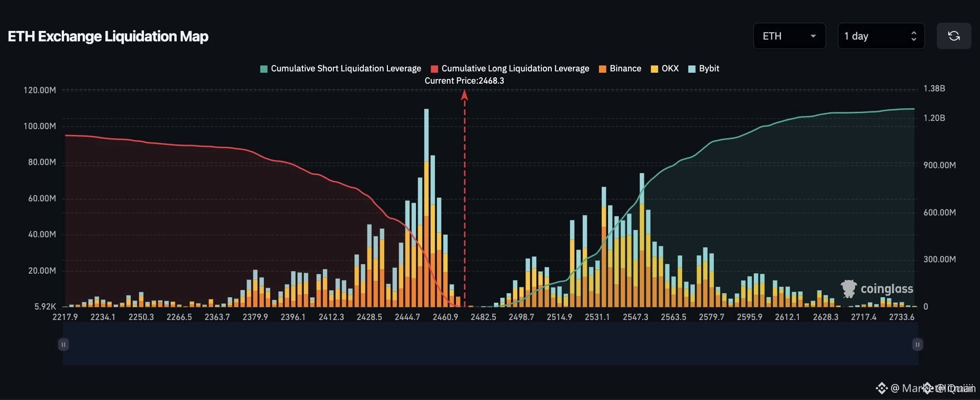Click the 2460.9 price axis label
Viewport: 980px width, 400px height.
[x=445, y=317]
